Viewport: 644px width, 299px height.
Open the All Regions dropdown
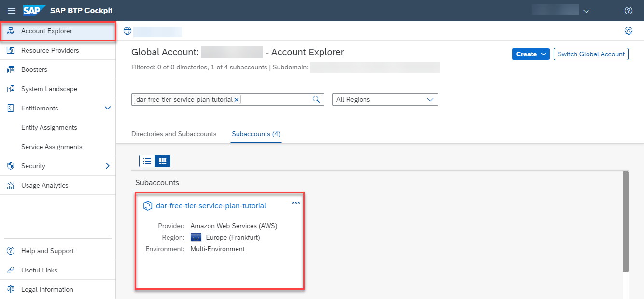(385, 99)
